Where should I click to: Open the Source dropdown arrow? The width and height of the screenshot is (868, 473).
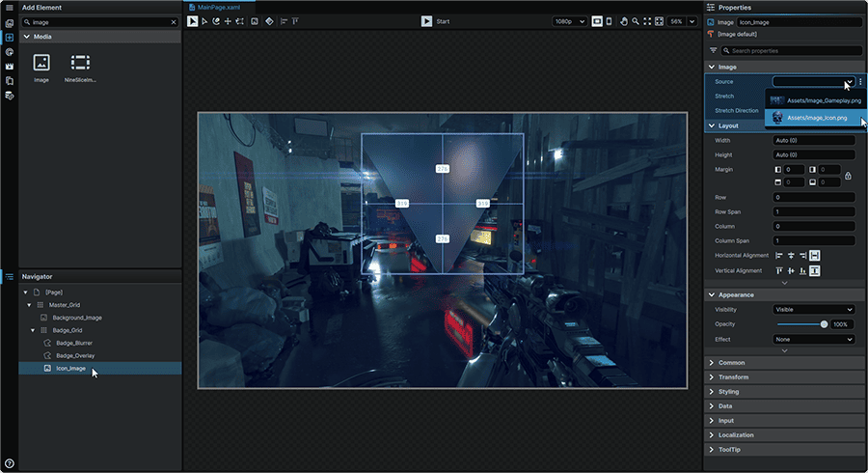pos(849,82)
